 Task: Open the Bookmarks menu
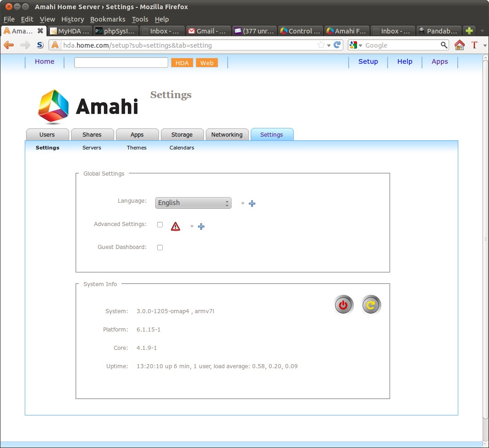pyautogui.click(x=108, y=19)
